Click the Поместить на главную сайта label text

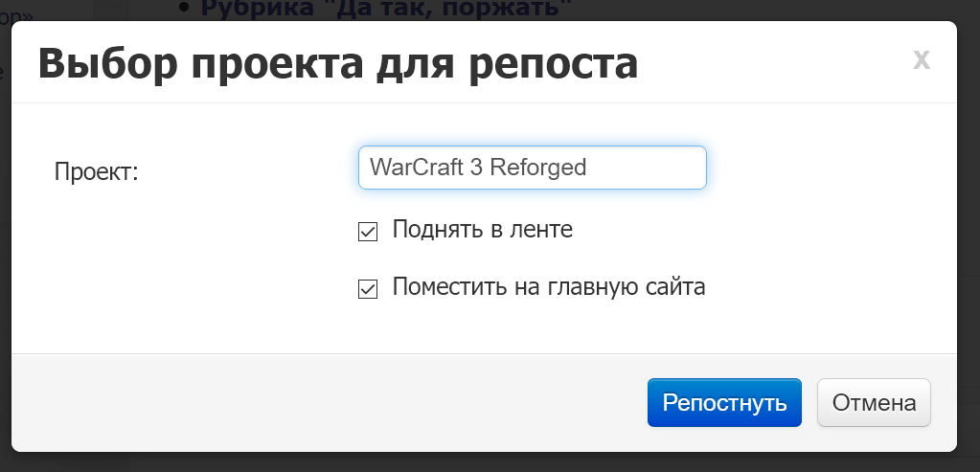click(x=548, y=286)
